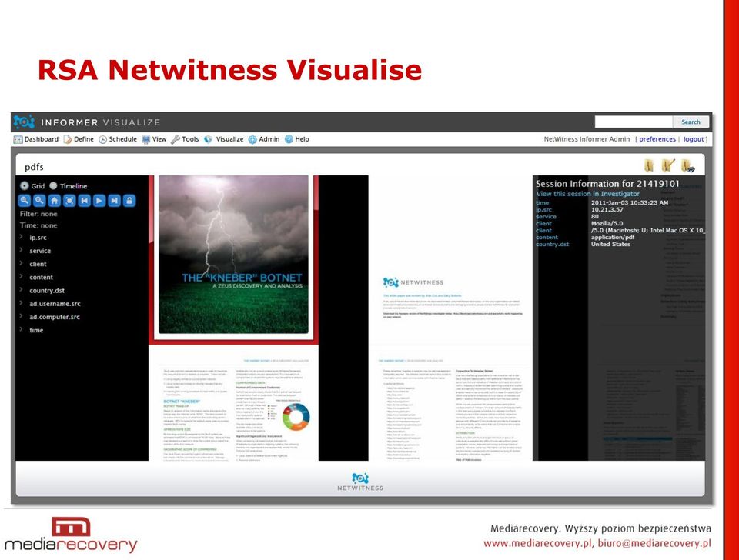Click the fit-to-screen button
Image resolution: width=739 pixels, height=560 pixels.
point(69,201)
